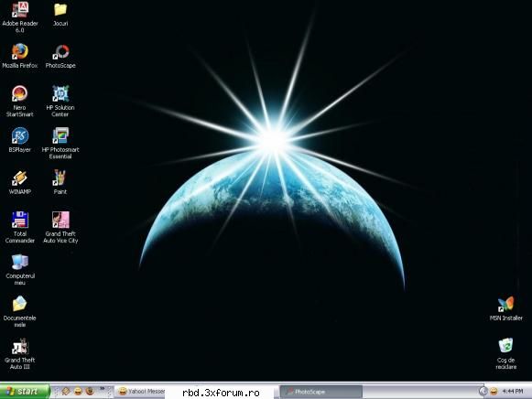
Task: Click the smiley quick launch icon
Action: [x=78, y=391]
